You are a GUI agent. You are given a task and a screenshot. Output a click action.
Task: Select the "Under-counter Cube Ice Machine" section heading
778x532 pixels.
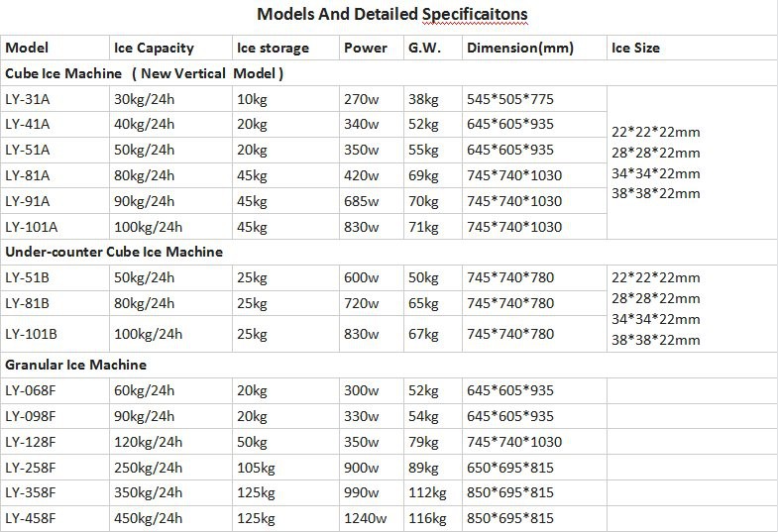(x=114, y=253)
